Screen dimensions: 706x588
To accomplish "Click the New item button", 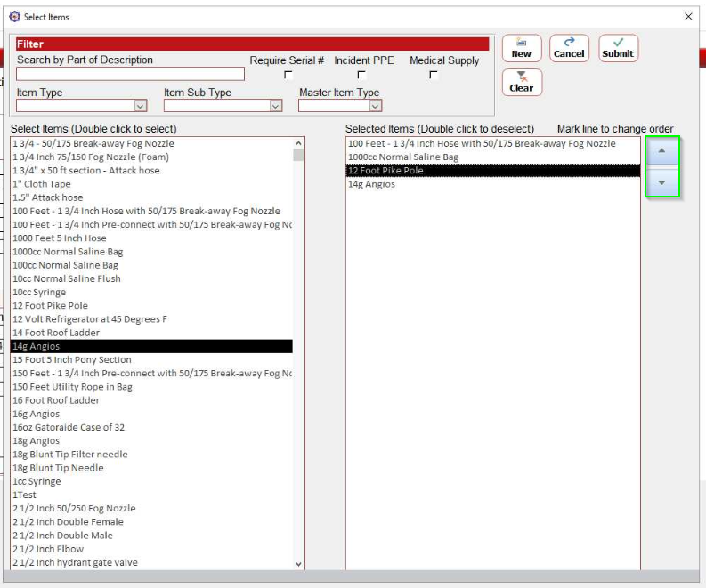I will pos(521,48).
